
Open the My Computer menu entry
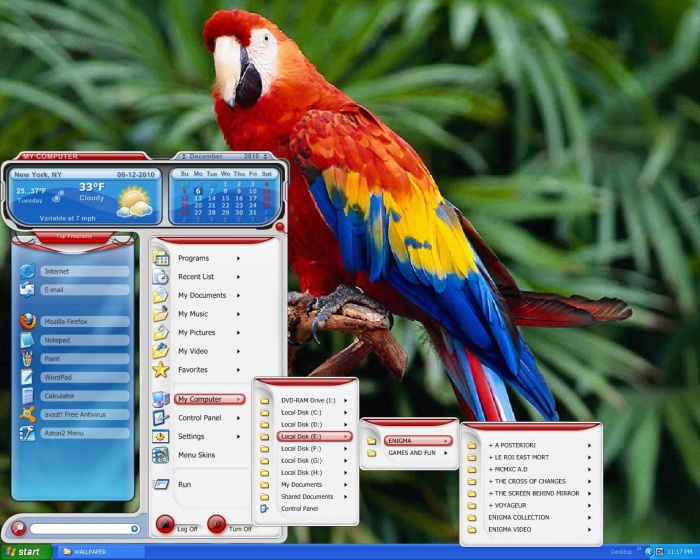[x=209, y=399]
